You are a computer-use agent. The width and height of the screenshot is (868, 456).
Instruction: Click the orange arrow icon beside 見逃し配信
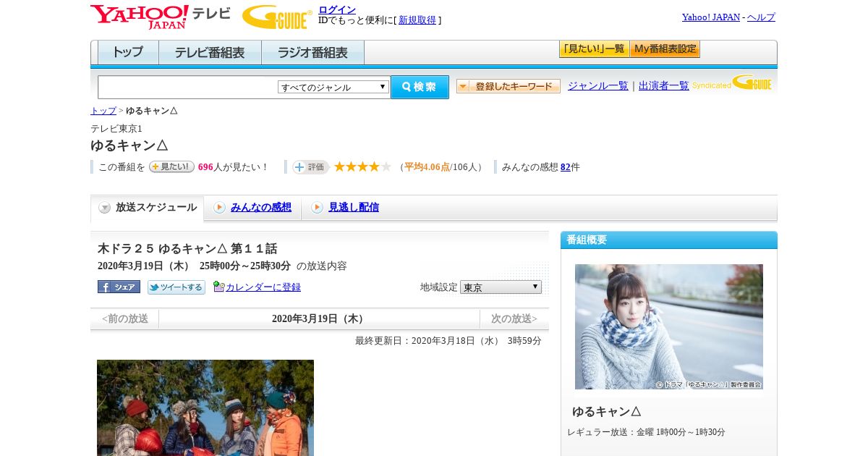[x=317, y=208]
